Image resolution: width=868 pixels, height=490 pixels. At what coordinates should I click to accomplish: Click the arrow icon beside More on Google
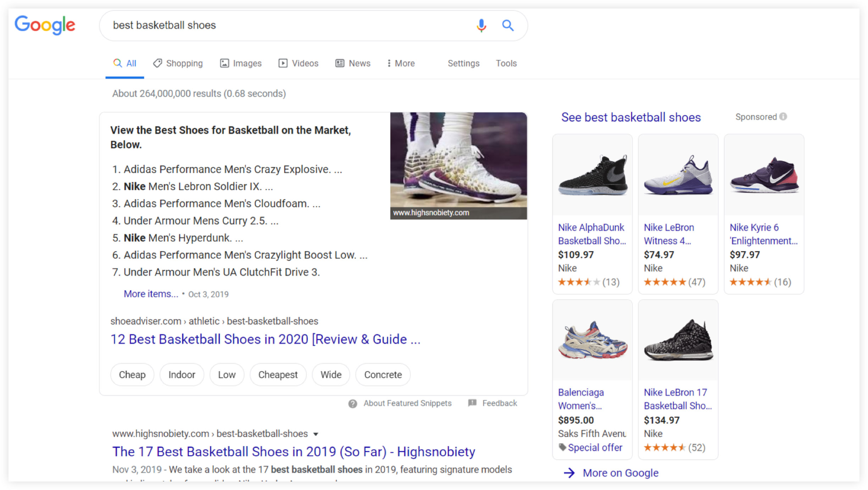569,473
